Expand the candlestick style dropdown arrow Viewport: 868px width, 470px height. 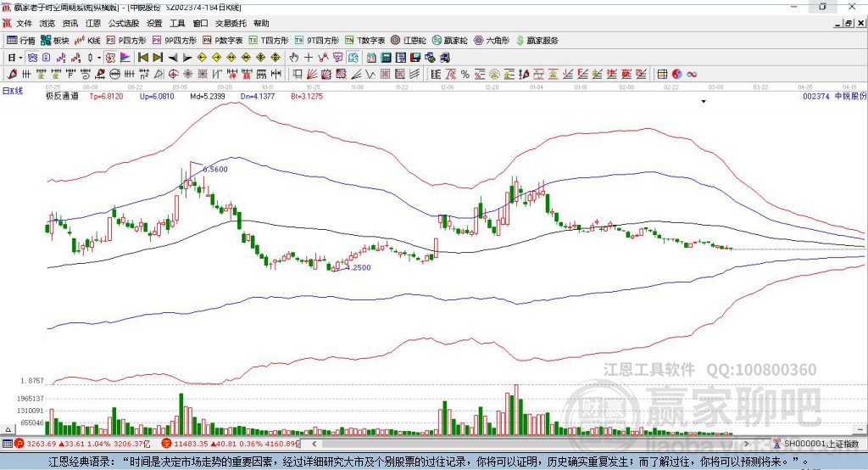99,58
